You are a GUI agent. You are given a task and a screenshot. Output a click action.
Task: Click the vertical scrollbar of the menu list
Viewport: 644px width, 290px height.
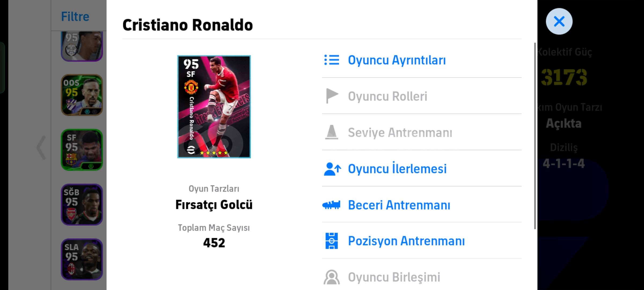click(x=535, y=136)
